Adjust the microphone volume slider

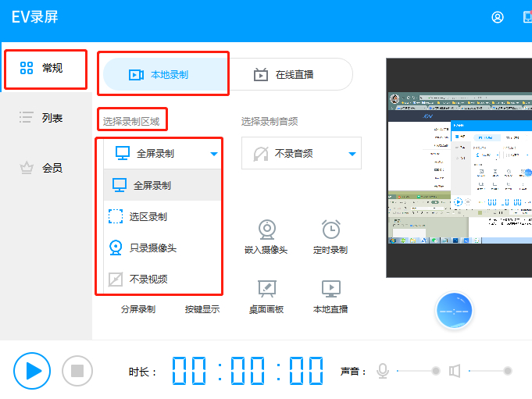tap(419, 371)
